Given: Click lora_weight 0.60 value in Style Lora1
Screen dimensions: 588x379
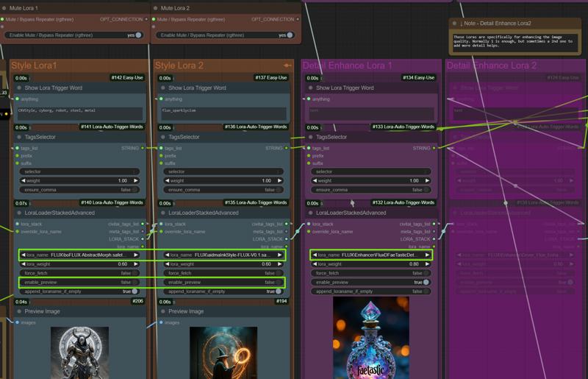Looking at the screenshot, I should point(123,264).
